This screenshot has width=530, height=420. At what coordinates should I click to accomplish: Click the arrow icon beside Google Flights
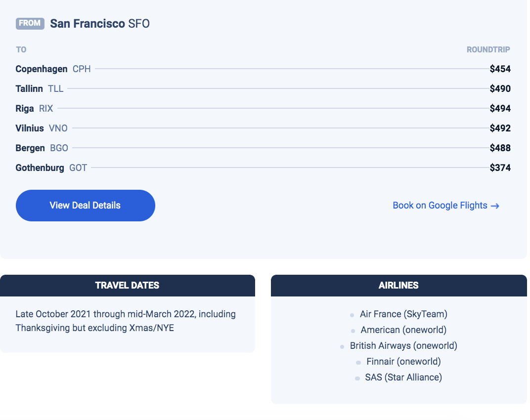495,206
